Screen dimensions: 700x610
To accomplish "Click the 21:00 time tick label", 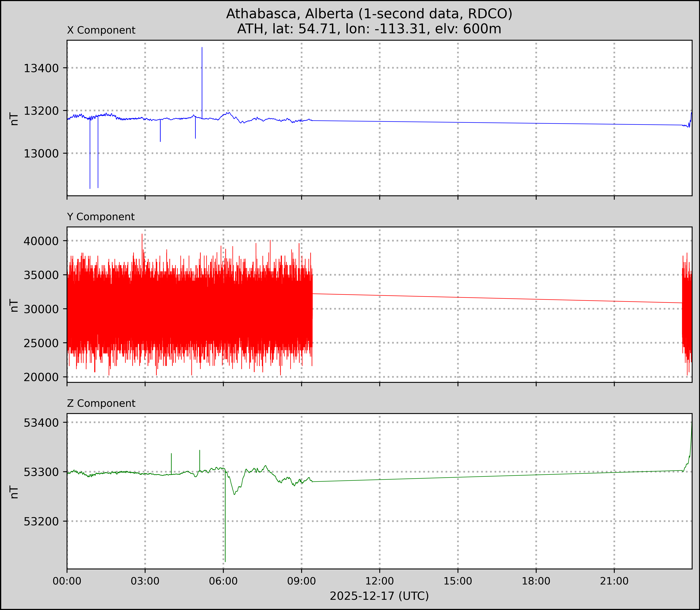I will [614, 581].
